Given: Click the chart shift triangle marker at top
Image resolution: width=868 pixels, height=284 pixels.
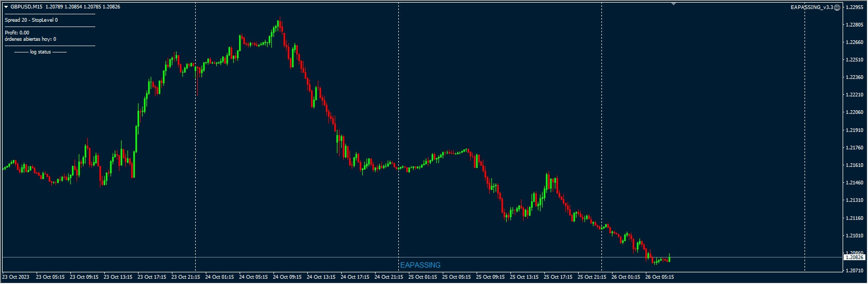Looking at the screenshot, I should [673, 4].
